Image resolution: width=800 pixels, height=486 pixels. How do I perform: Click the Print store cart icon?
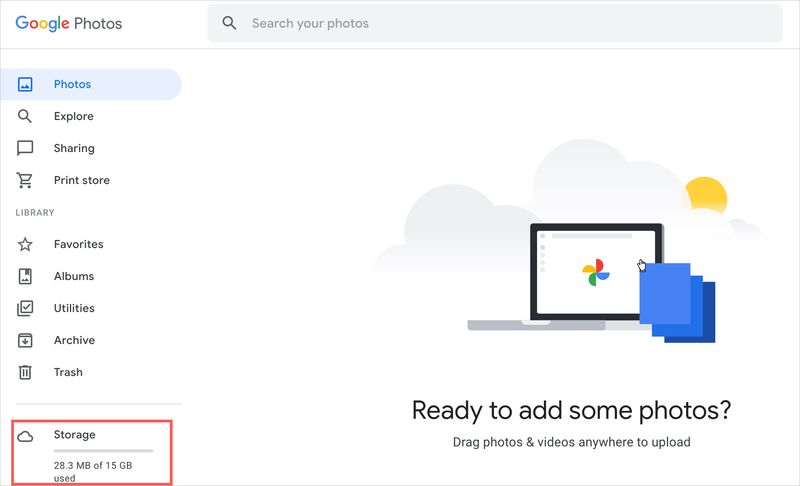point(24,180)
